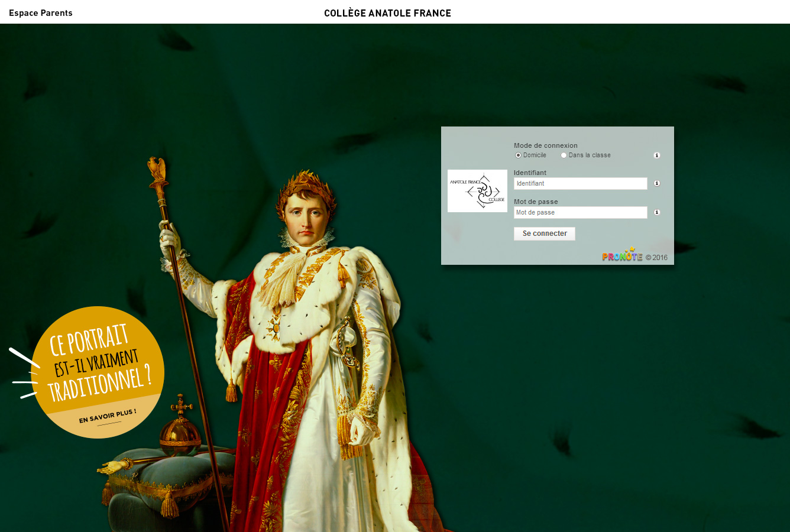The image size is (790, 532).
Task: Click the COLLÈGE ANATOLE FRANCE title
Action: 387,13
